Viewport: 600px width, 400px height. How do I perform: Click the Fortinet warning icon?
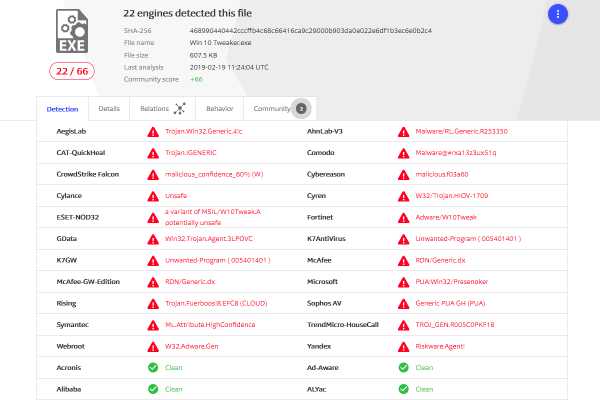pyautogui.click(x=403, y=218)
